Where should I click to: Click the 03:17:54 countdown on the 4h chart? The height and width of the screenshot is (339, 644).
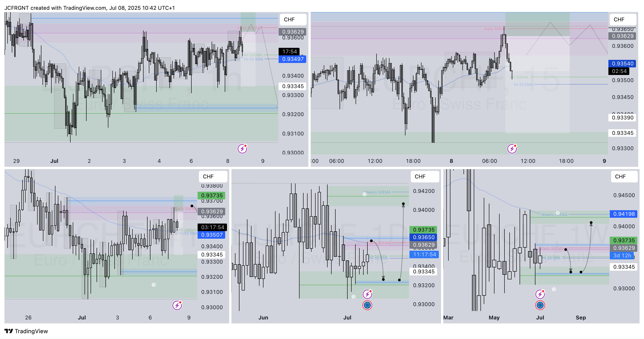click(x=212, y=227)
